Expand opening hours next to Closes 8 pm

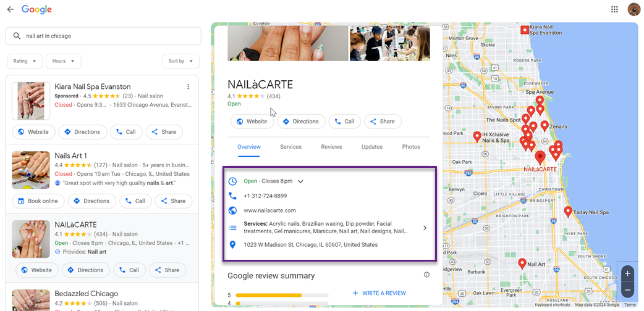(x=300, y=181)
